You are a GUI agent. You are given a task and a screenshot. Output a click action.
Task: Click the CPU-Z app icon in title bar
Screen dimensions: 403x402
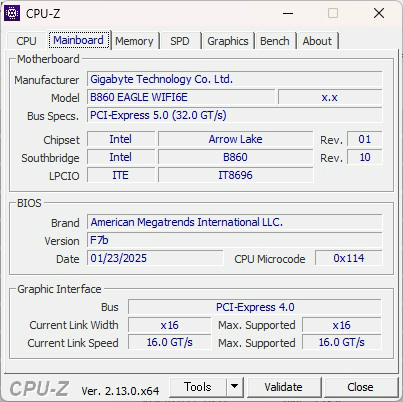click(x=12, y=13)
